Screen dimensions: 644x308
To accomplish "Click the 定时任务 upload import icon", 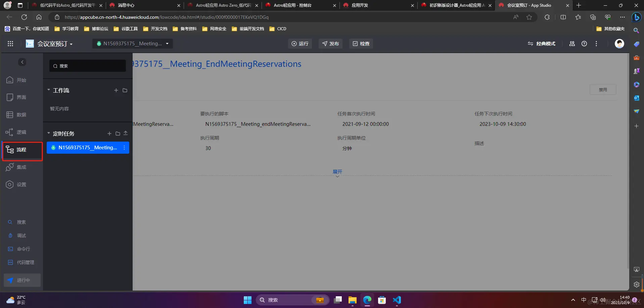I will [126, 133].
